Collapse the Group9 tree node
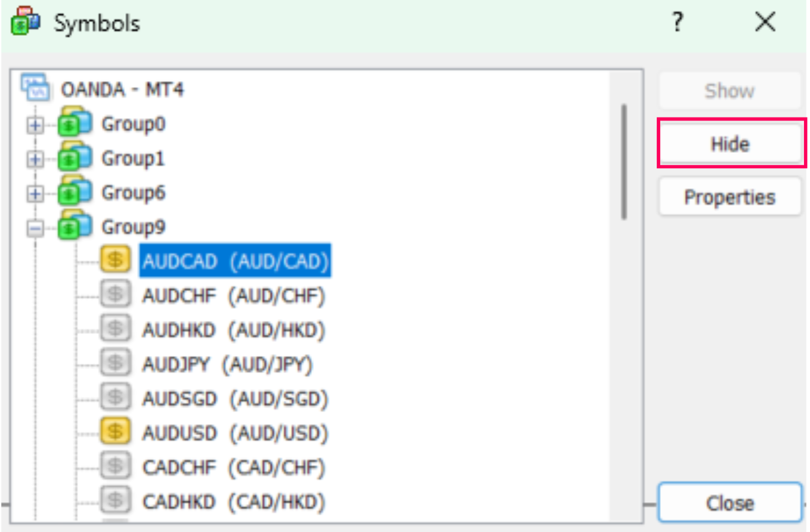 [37, 227]
